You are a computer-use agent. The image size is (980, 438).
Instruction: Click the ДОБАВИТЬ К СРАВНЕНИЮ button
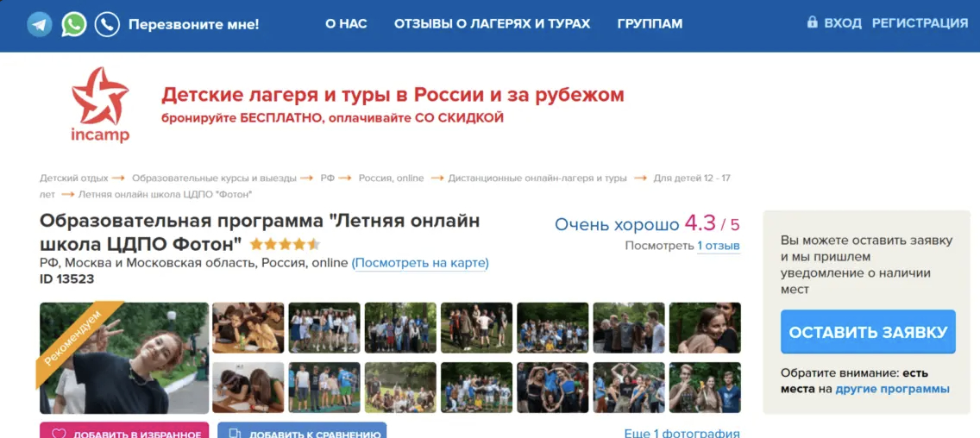click(302, 430)
